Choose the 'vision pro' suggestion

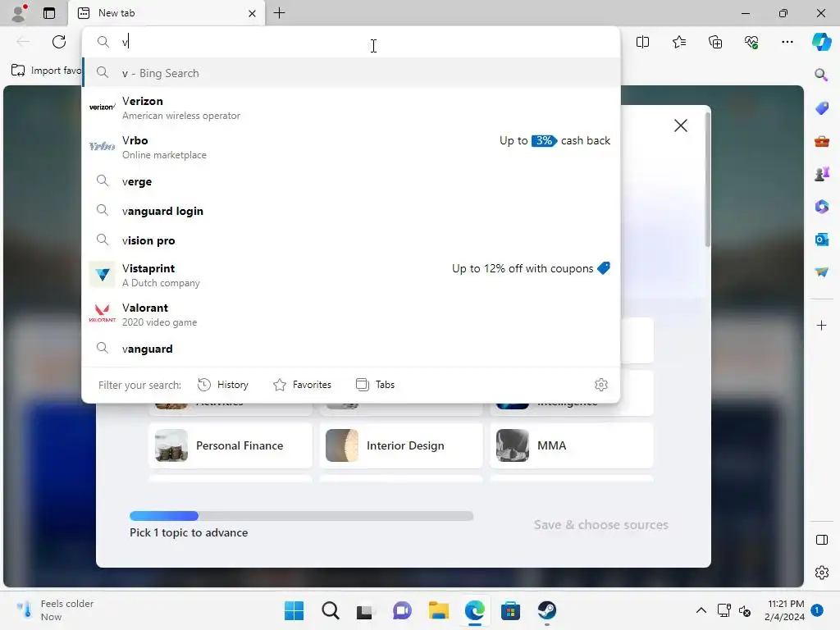click(351, 240)
